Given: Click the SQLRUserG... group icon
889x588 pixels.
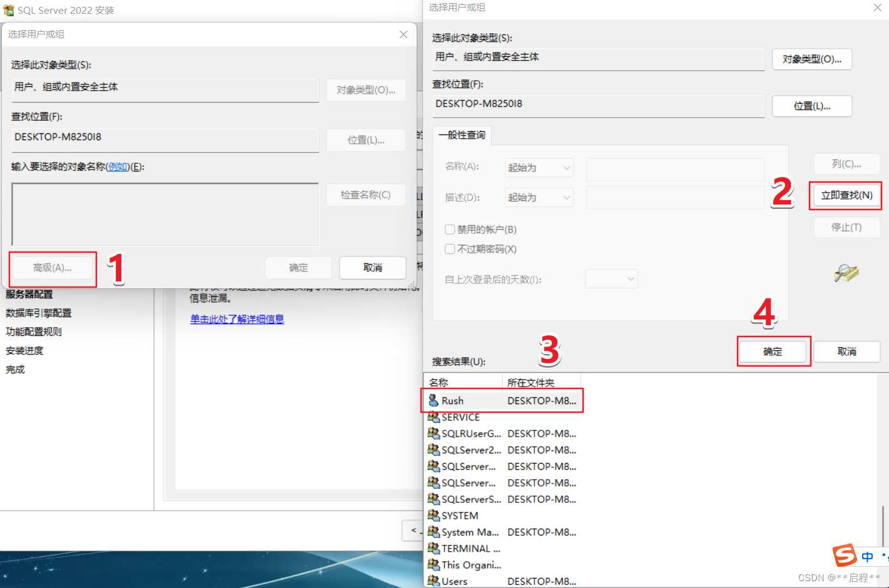Looking at the screenshot, I should [x=433, y=433].
